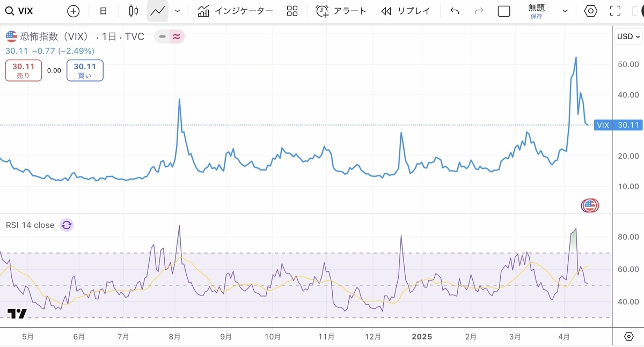Viewport: 644px width, 347px height.
Task: Select the candlestick chart style icon
Action: coord(134,11)
